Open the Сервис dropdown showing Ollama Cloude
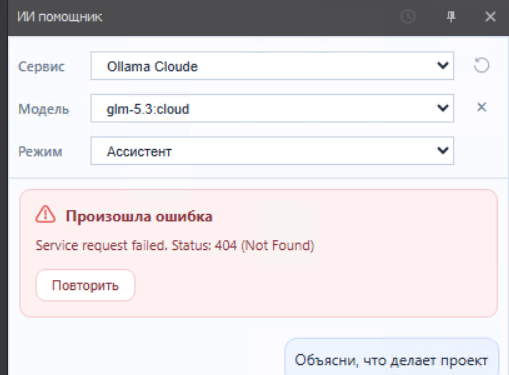The image size is (509, 375). 272,66
